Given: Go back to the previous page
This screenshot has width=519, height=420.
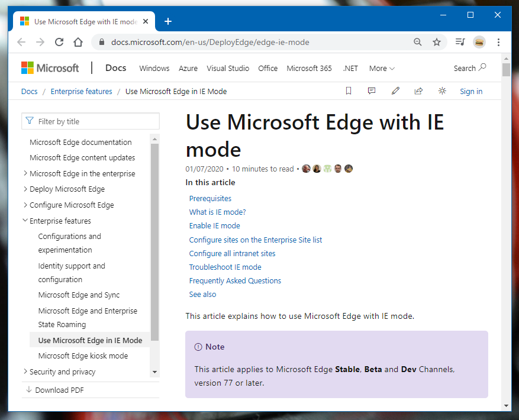Looking at the screenshot, I should point(21,43).
